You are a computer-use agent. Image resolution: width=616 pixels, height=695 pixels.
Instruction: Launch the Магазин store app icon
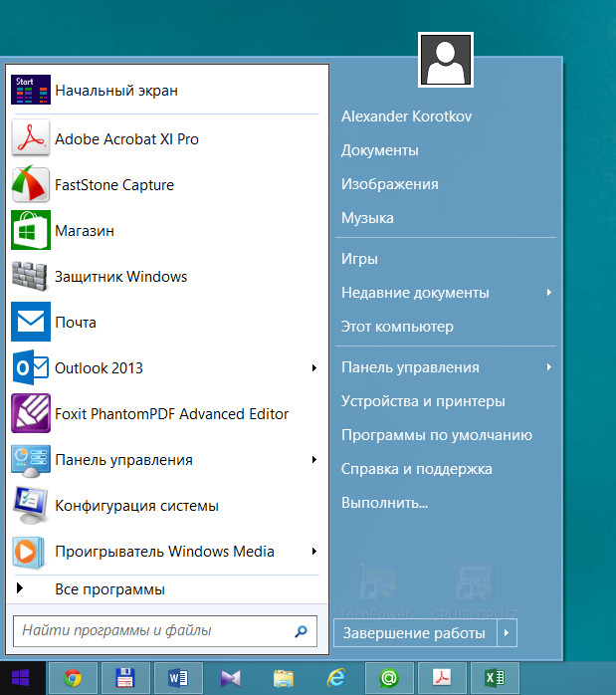[x=30, y=230]
